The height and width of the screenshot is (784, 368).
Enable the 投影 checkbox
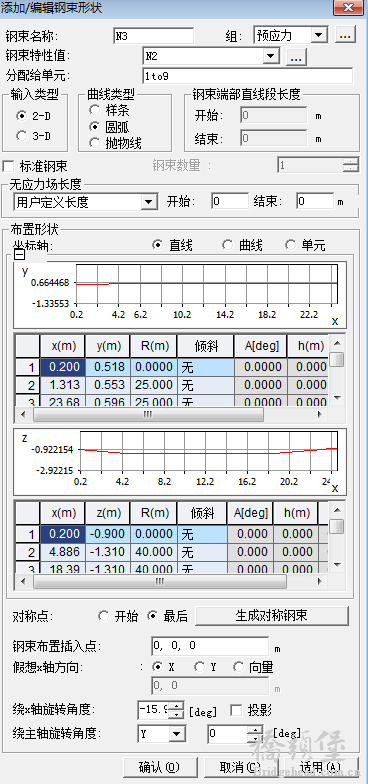click(x=235, y=710)
